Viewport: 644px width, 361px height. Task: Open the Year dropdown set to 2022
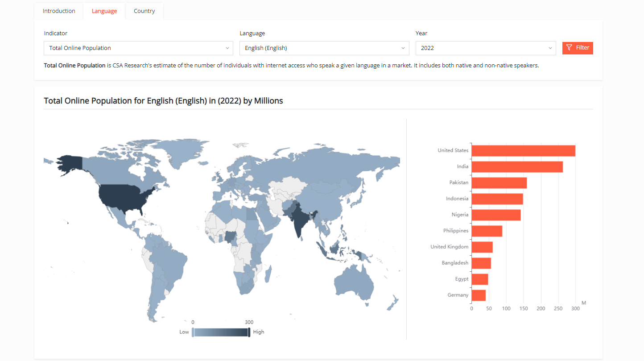pyautogui.click(x=486, y=48)
